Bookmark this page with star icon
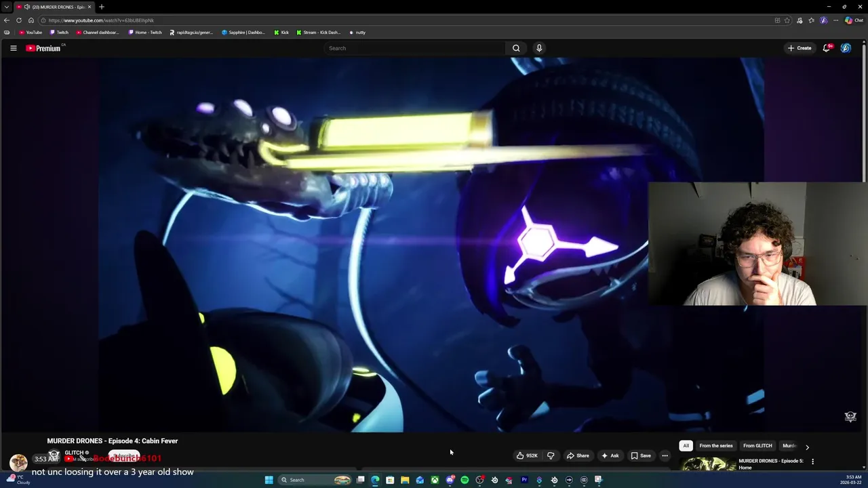The image size is (868, 488). tap(787, 20)
